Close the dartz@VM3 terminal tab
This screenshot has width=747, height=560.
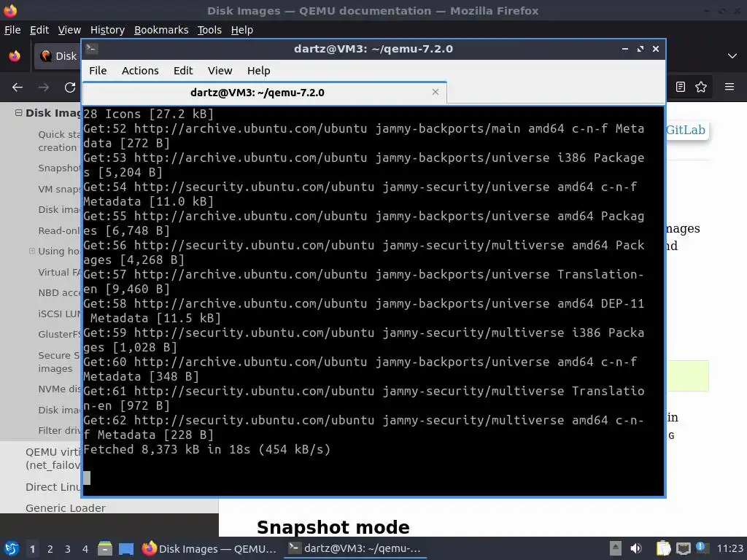pos(435,92)
